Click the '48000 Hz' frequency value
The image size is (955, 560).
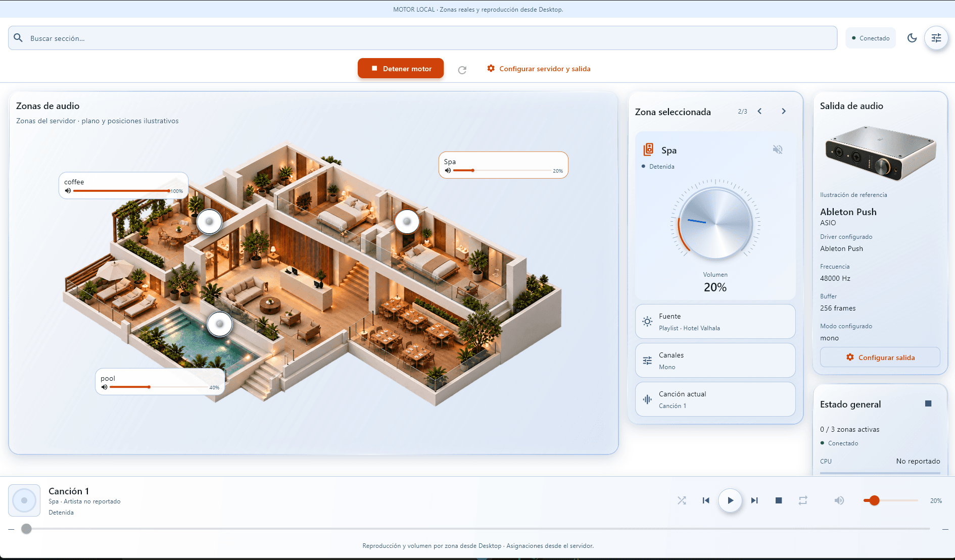click(835, 278)
